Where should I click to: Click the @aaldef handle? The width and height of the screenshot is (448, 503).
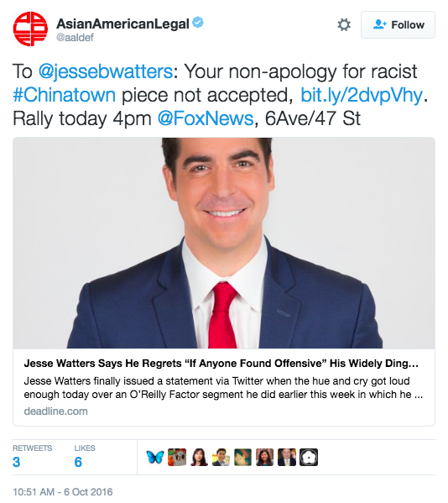pos(75,38)
